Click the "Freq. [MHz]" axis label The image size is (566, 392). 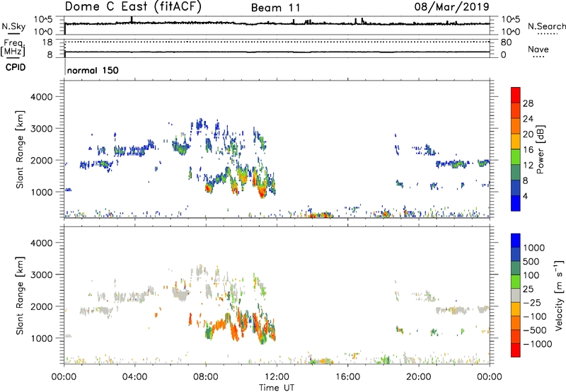13,47
